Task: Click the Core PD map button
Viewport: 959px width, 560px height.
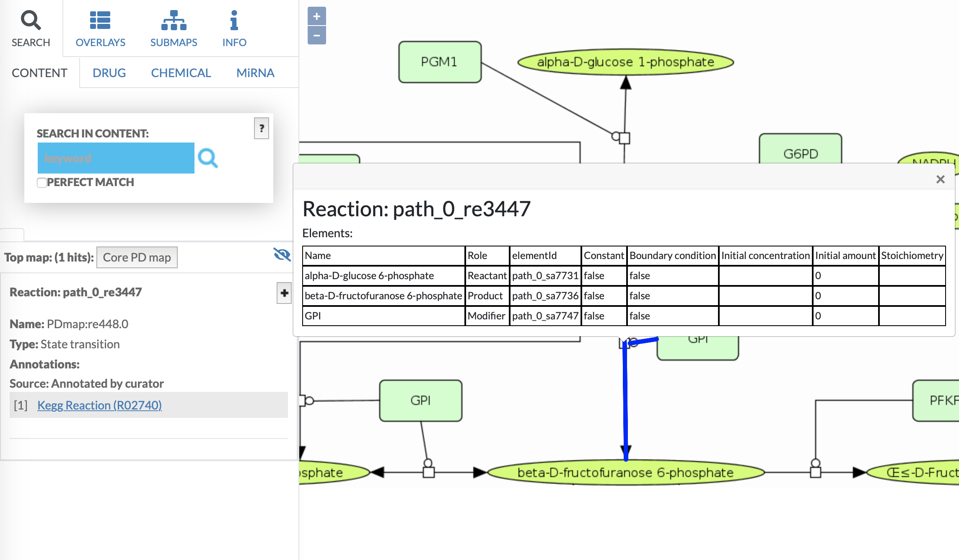Action: (137, 257)
